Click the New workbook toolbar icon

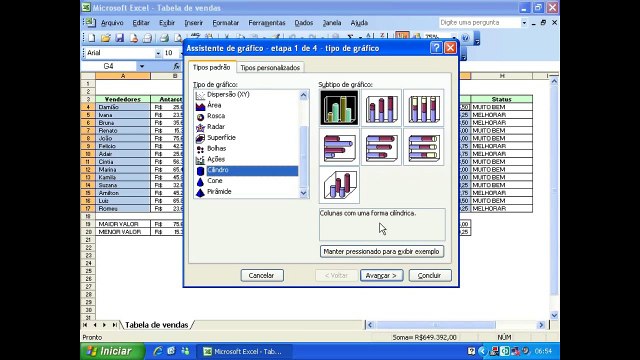click(x=92, y=38)
